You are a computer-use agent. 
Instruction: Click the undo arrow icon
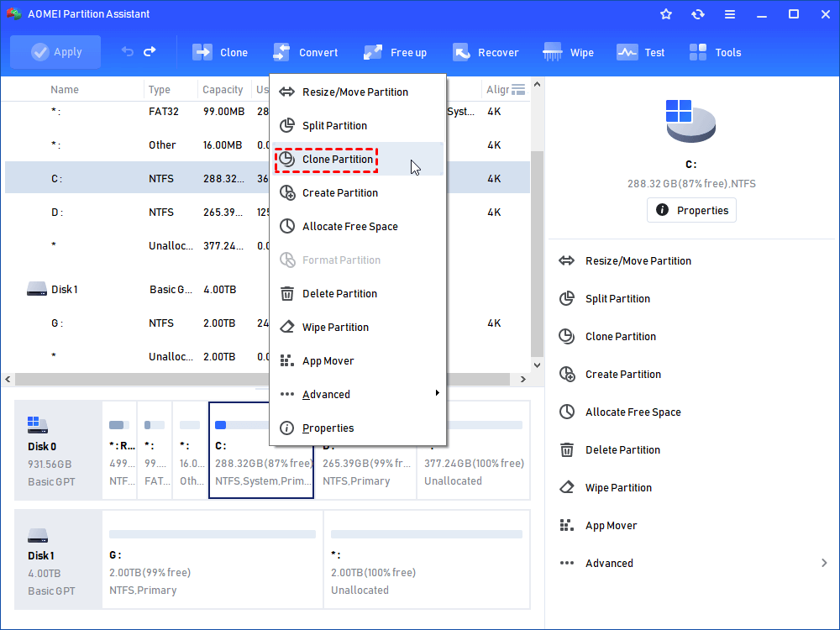[x=128, y=51]
